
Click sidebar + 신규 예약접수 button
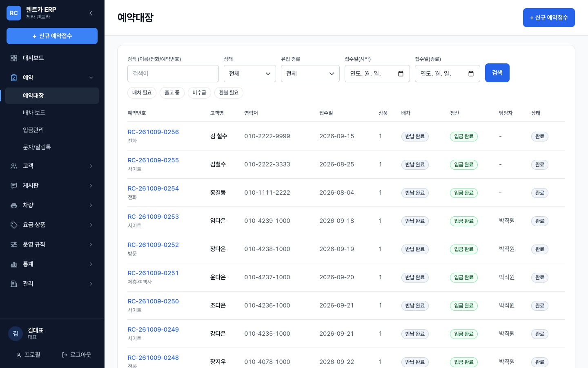coord(52,36)
